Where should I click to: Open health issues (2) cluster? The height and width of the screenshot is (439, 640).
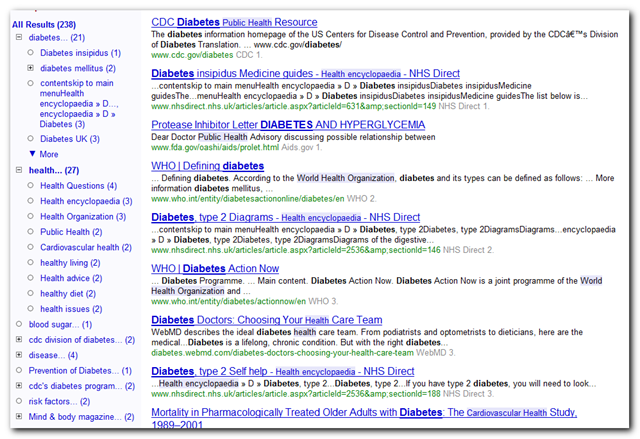71,309
